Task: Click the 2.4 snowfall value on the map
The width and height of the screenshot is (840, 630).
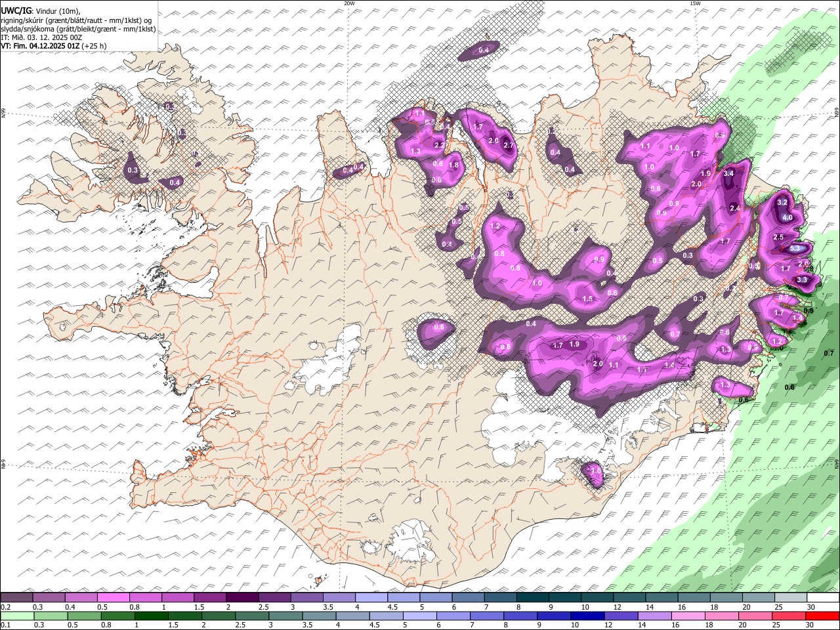Action: [735, 209]
